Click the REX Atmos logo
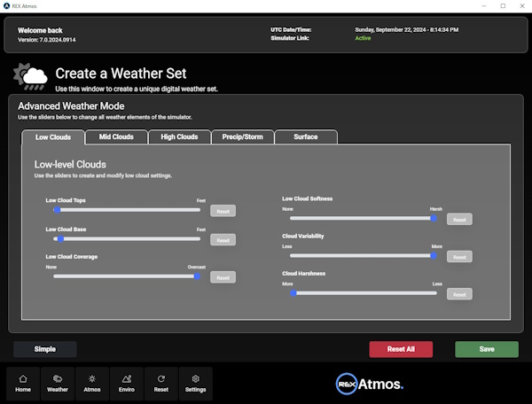This screenshot has width=532, height=404. coord(370,384)
